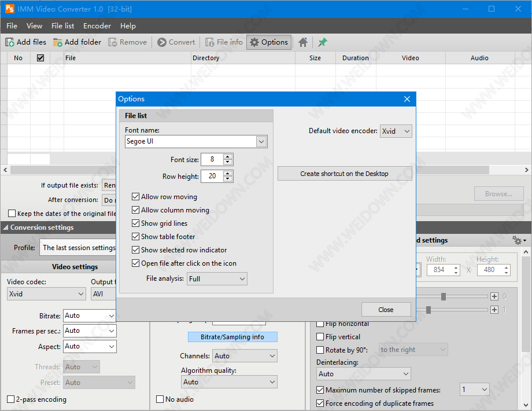Click the plus button beside slider value 1

494,310
